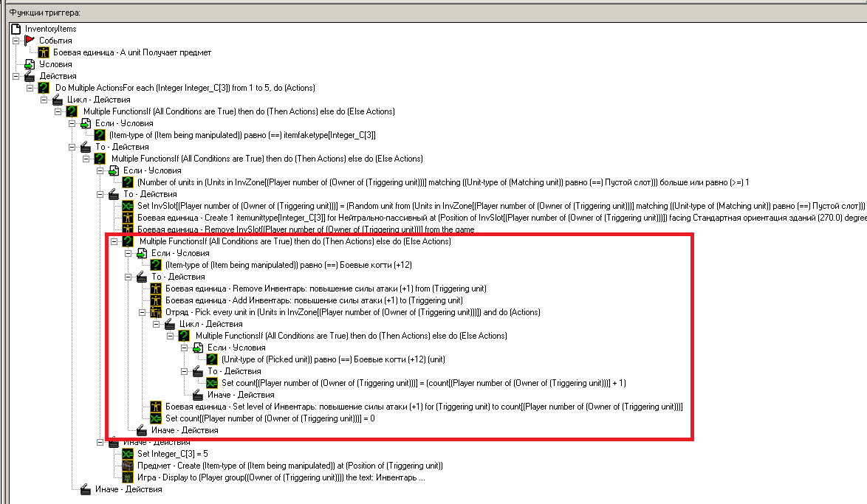Select 'Игра - Display to (Player group' row
867x504 pixels.
coord(281,477)
